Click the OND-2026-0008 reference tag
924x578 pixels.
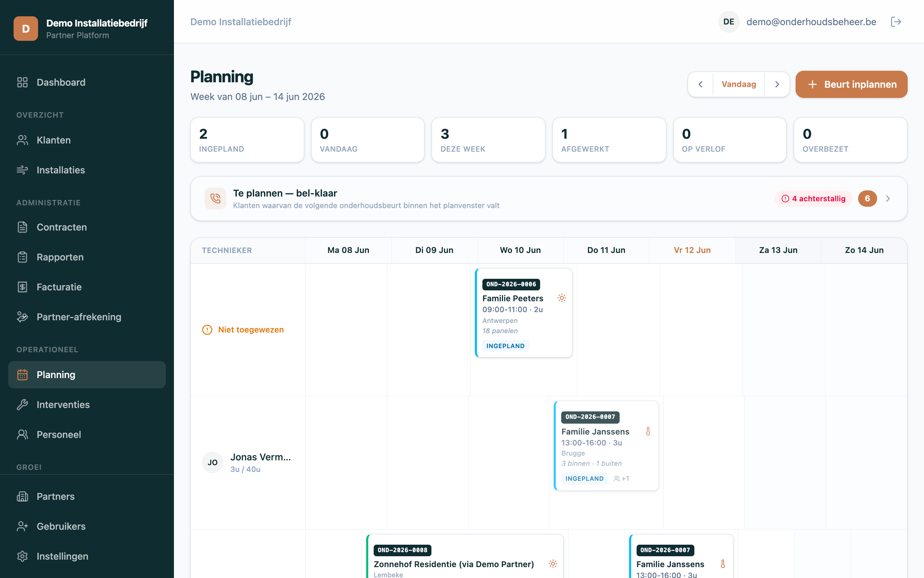[x=403, y=550]
